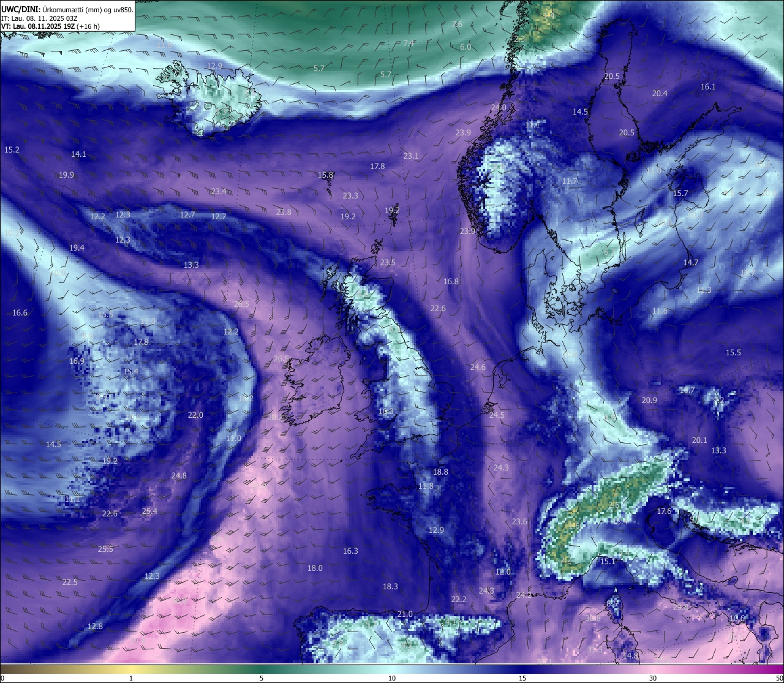Screen dimensions: 784x683
Task: Click the 23.8 value label
Action: (x=284, y=213)
